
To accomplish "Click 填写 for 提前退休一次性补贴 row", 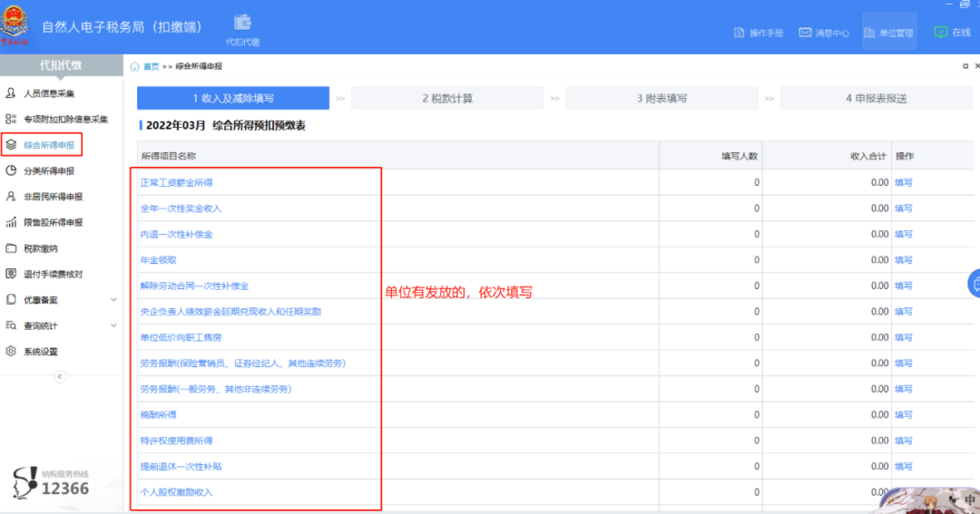I will [904, 467].
